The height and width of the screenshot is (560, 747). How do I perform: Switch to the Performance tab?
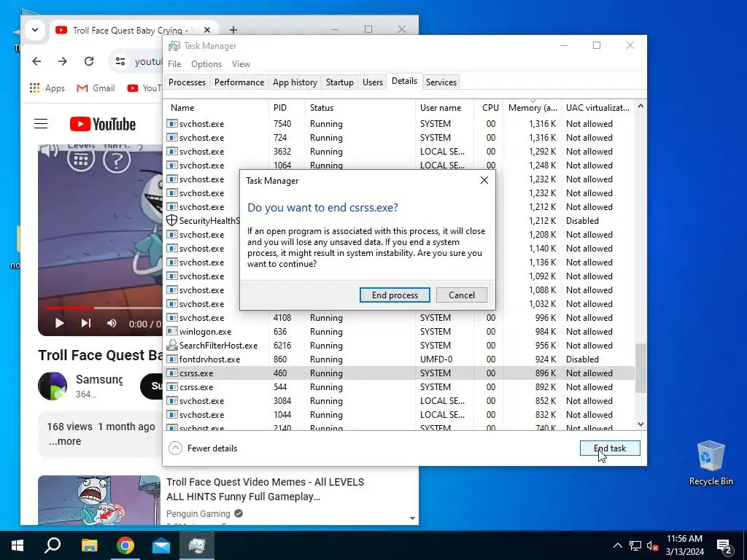click(239, 82)
